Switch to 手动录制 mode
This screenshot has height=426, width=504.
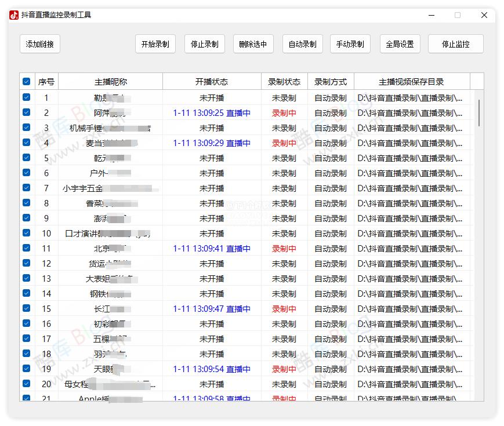pyautogui.click(x=350, y=43)
